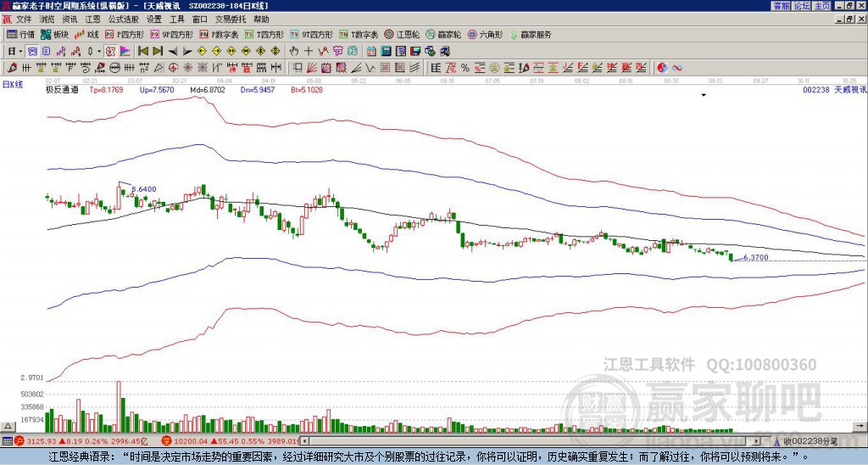This screenshot has height=465, width=868.
Task: Open the 江恩 menu
Action: (92, 20)
